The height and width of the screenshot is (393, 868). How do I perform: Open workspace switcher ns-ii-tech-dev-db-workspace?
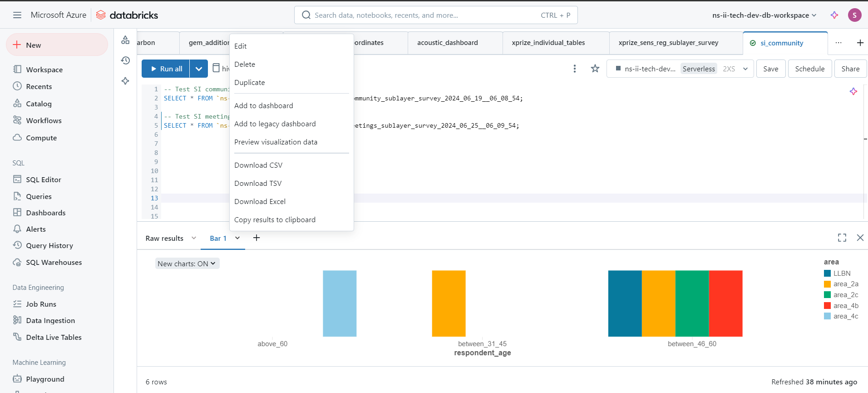(764, 15)
